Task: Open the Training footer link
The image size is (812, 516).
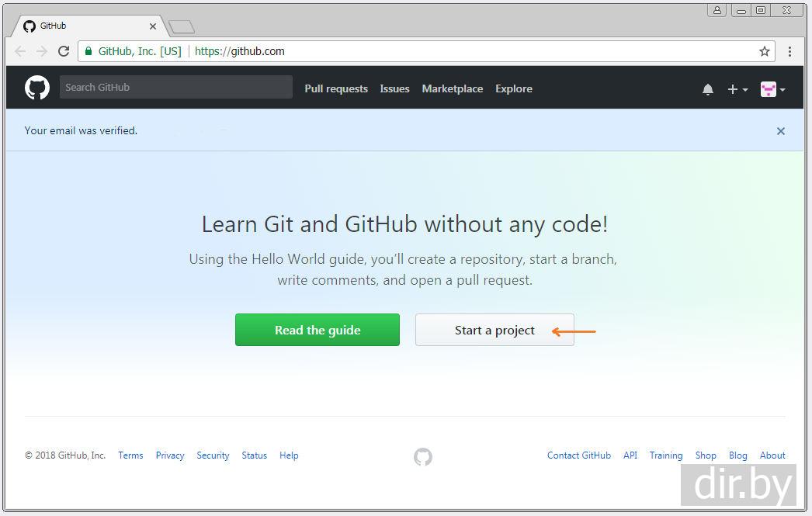Action: [x=666, y=455]
